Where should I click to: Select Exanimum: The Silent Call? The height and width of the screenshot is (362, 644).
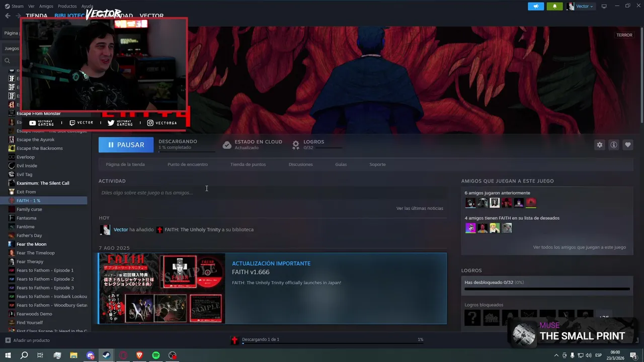(x=43, y=183)
